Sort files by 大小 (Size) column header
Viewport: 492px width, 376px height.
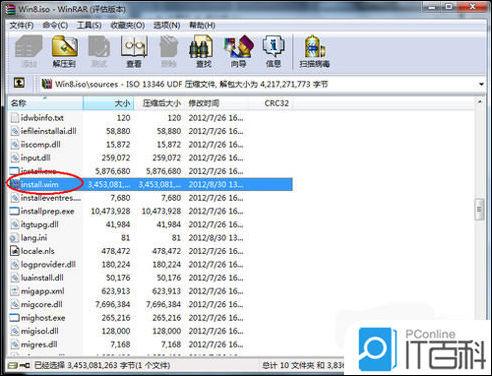(108, 103)
